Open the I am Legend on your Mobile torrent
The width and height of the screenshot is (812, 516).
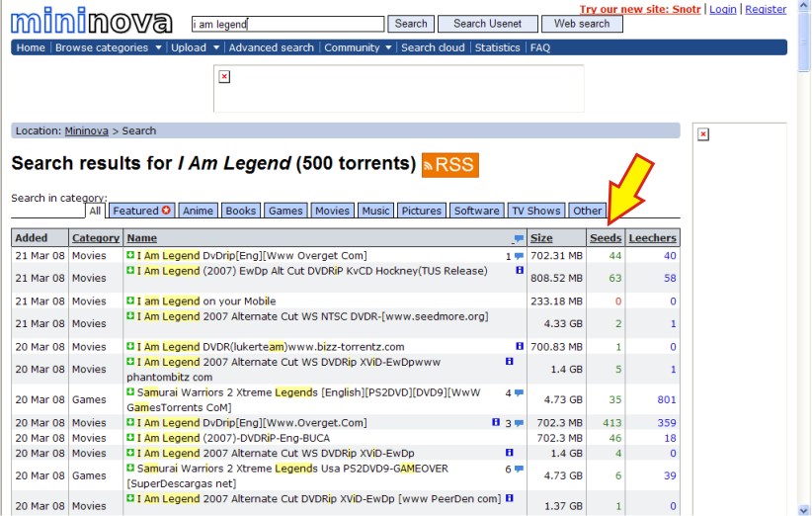coord(206,301)
